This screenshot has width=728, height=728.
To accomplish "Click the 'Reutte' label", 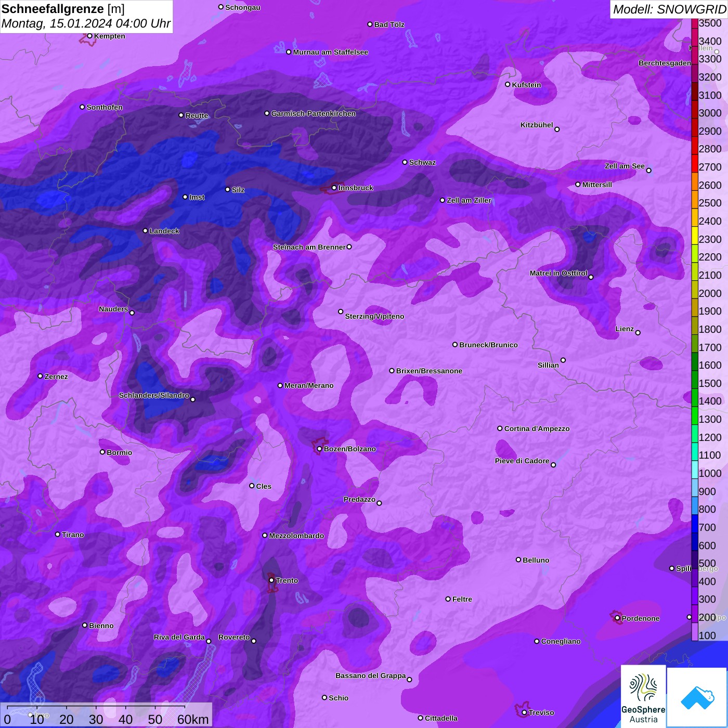I will (197, 115).
